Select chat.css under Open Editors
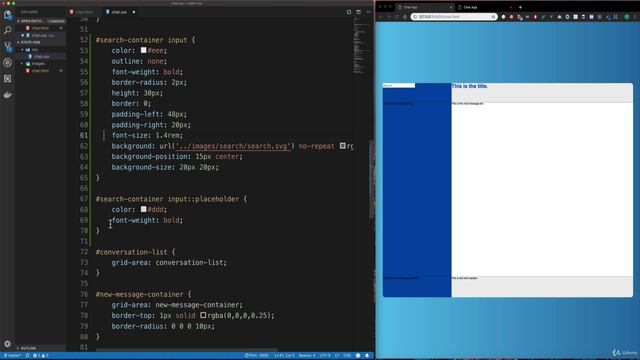 click(40, 36)
